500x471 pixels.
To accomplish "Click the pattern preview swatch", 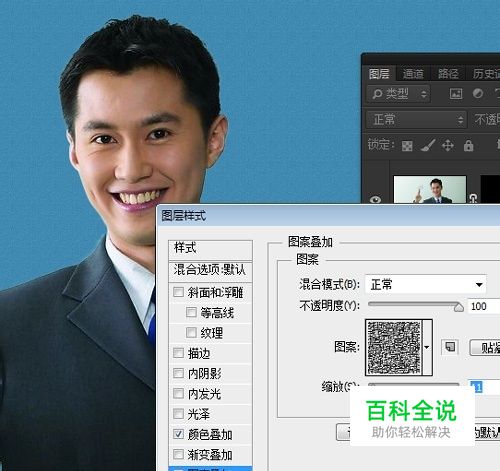I will 394,348.
